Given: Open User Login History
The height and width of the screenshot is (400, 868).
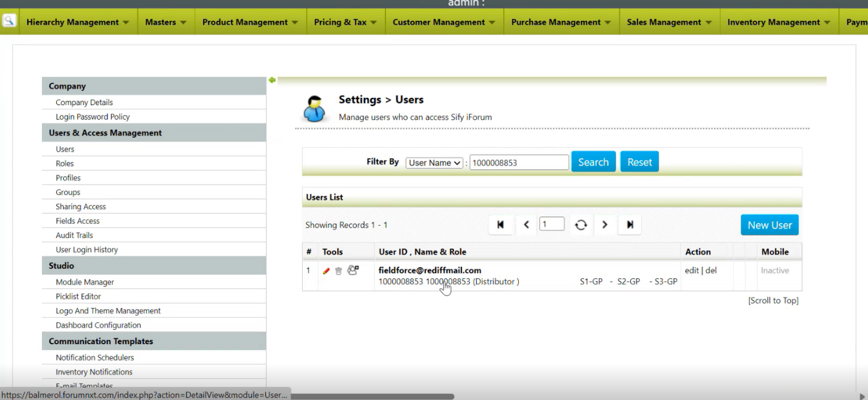Looking at the screenshot, I should click(x=87, y=249).
